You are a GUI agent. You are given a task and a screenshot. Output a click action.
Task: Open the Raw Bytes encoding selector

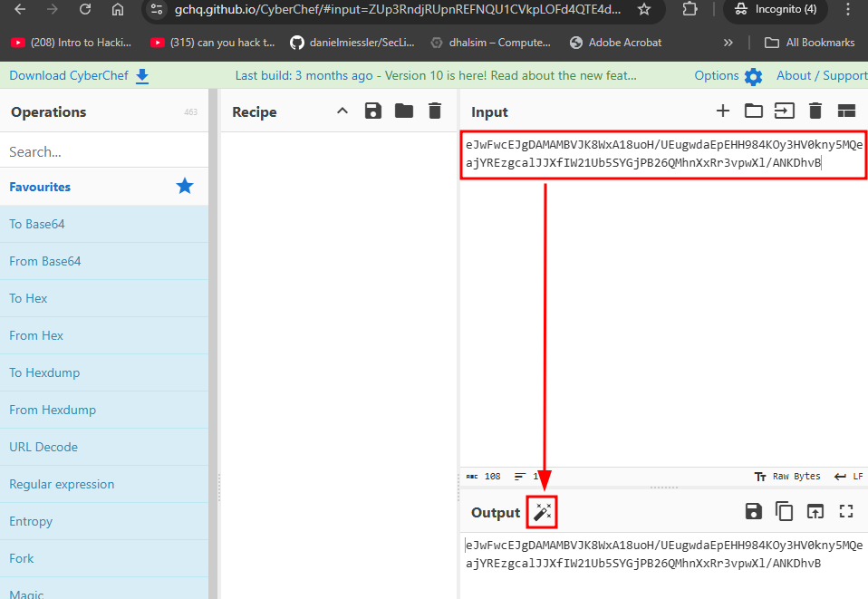pyautogui.click(x=787, y=476)
